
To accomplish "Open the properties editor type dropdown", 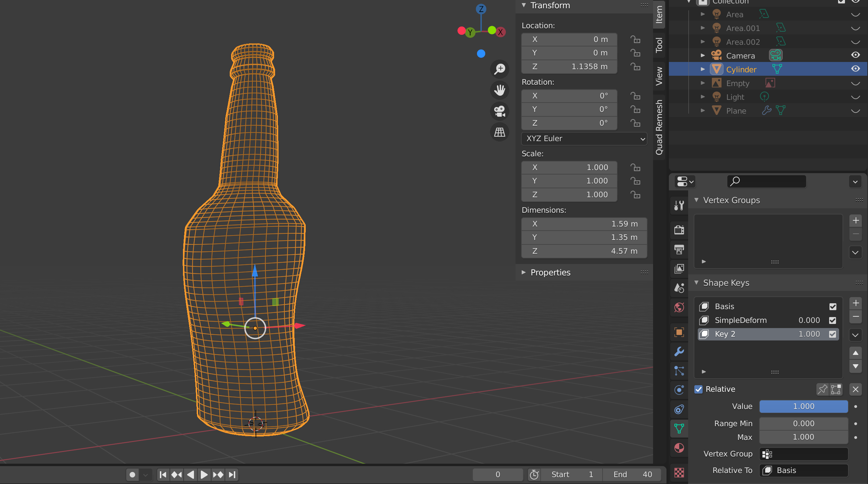I will [x=685, y=181].
